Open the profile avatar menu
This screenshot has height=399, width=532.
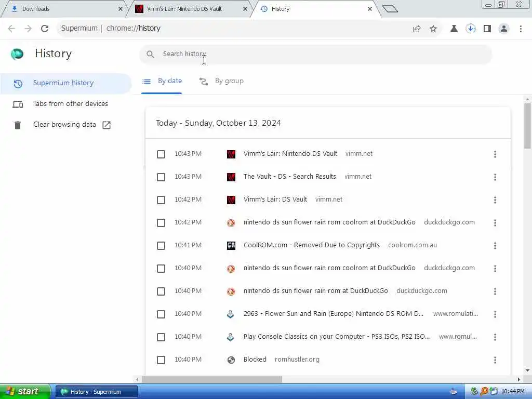point(504,29)
